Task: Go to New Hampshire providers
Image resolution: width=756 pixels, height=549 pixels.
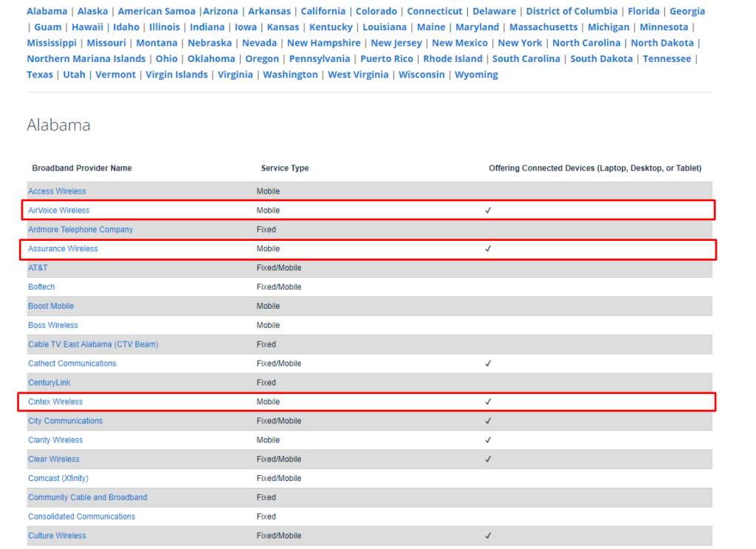Action: point(323,43)
